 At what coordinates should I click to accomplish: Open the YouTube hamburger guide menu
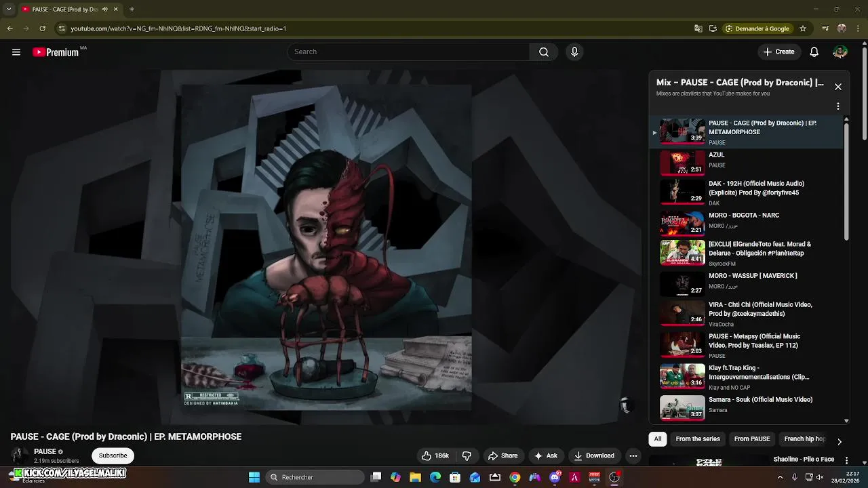click(16, 52)
